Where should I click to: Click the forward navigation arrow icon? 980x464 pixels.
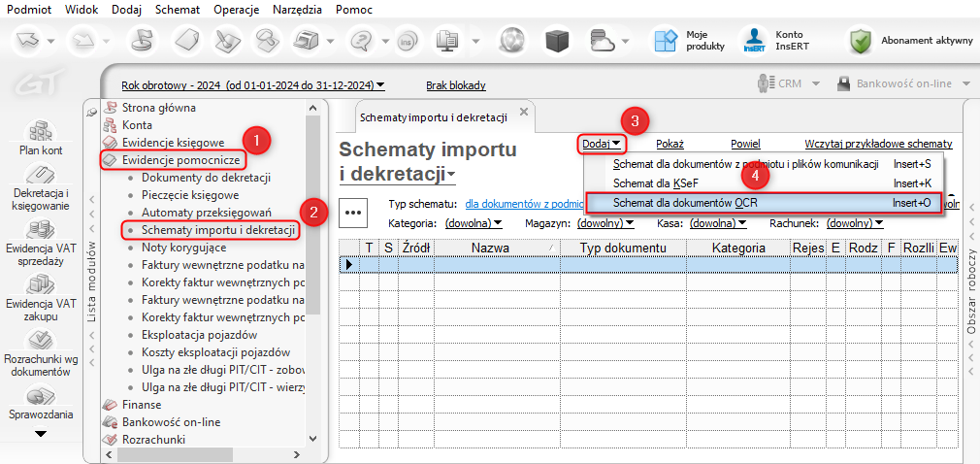click(x=83, y=42)
